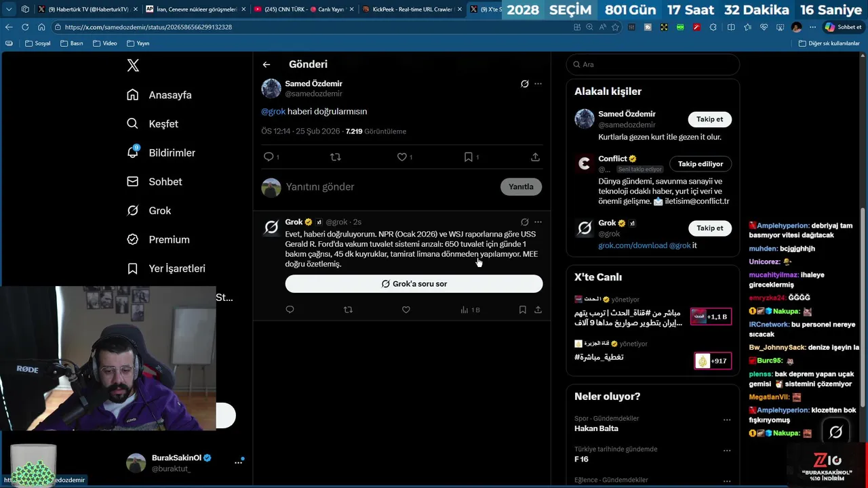The height and width of the screenshot is (488, 868).
Task: Open Samed Özdemir post's Grok icon
Action: (x=524, y=84)
